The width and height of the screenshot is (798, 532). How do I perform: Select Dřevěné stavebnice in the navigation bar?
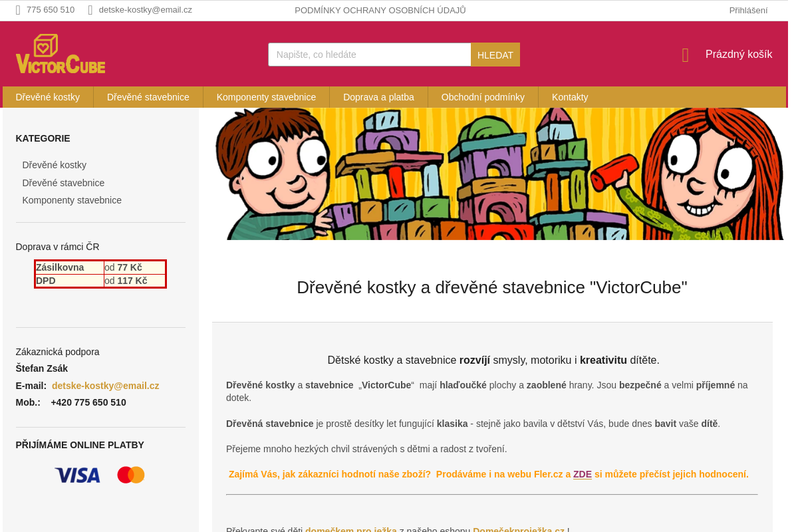[148, 97]
